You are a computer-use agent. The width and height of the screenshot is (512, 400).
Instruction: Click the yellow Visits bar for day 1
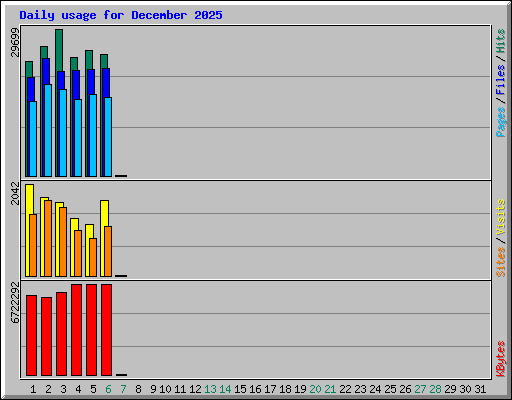(29, 199)
